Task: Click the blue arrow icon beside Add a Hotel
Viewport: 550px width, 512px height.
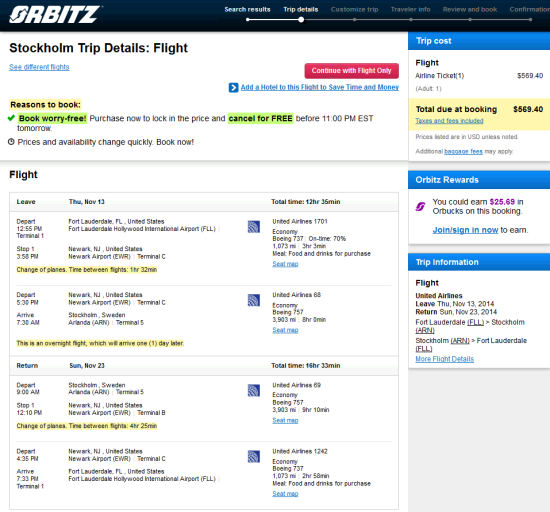Action: click(x=233, y=87)
